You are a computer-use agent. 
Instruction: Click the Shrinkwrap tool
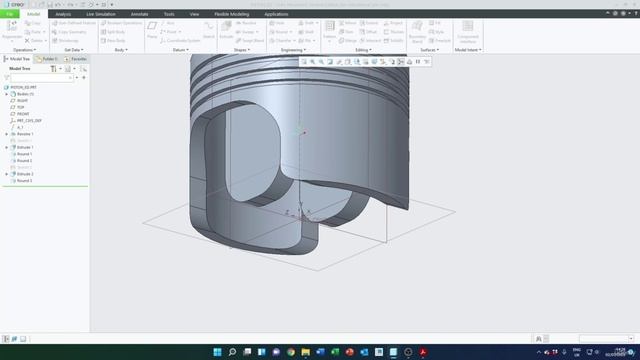pos(65,40)
